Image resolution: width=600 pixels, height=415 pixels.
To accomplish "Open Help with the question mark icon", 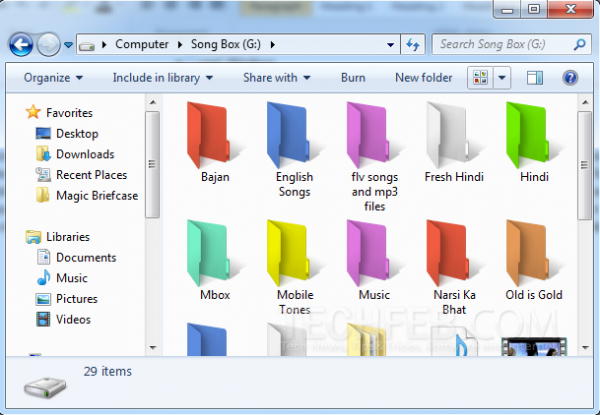I will tap(570, 78).
